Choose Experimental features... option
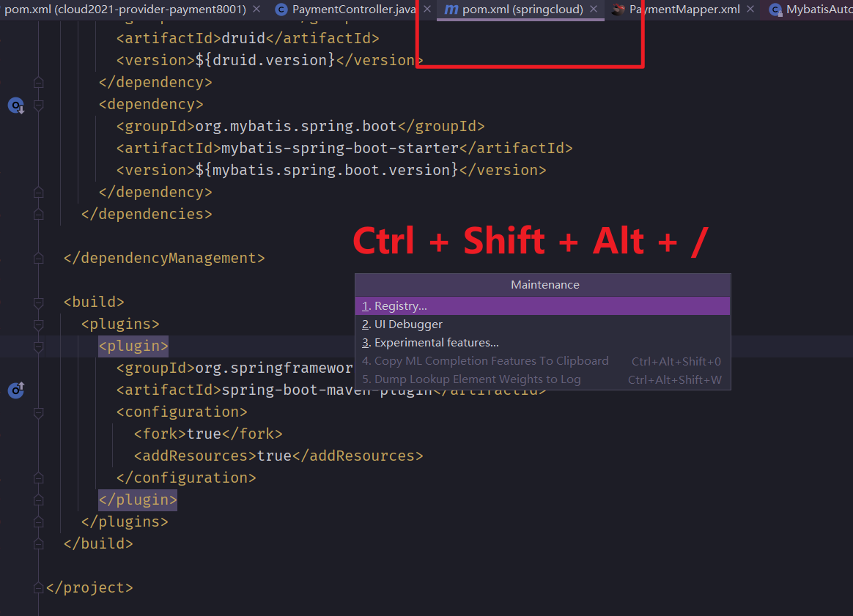 click(x=542, y=343)
